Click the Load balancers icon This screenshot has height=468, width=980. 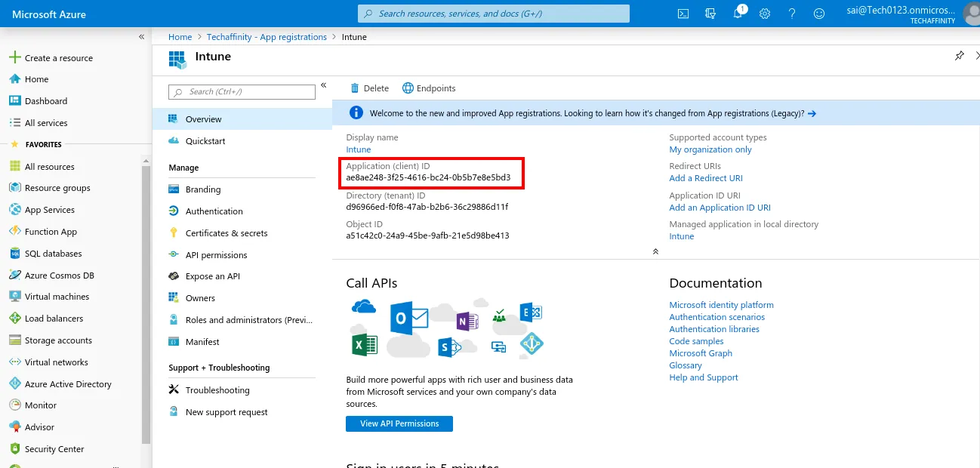(14, 319)
